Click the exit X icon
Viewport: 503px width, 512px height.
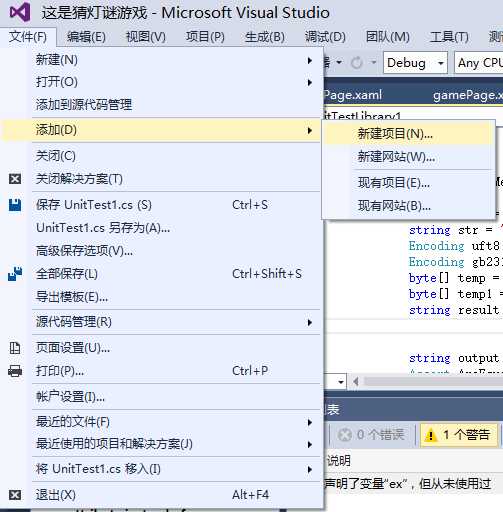tap(15, 495)
